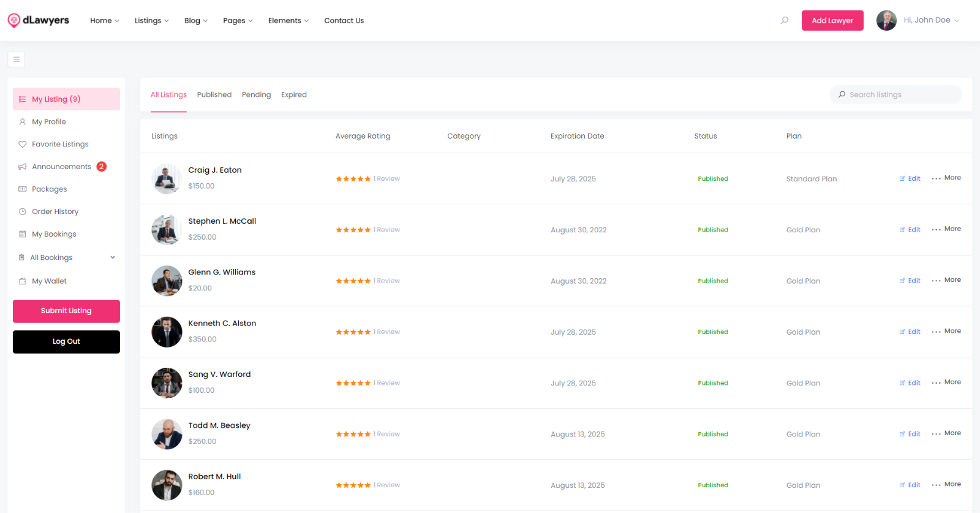
Task: Switch to the Pending listings tab
Action: [x=256, y=95]
